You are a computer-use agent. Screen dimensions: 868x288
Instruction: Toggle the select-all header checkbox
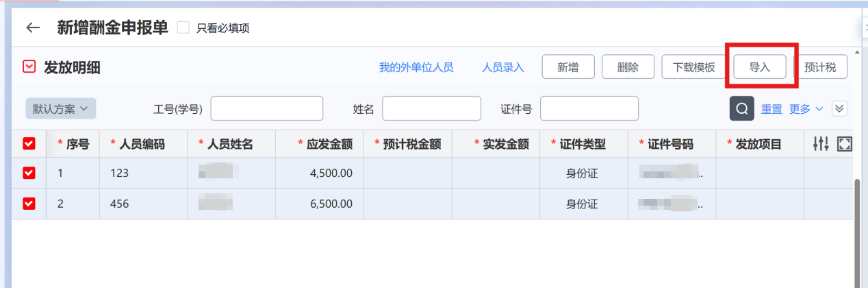[29, 144]
